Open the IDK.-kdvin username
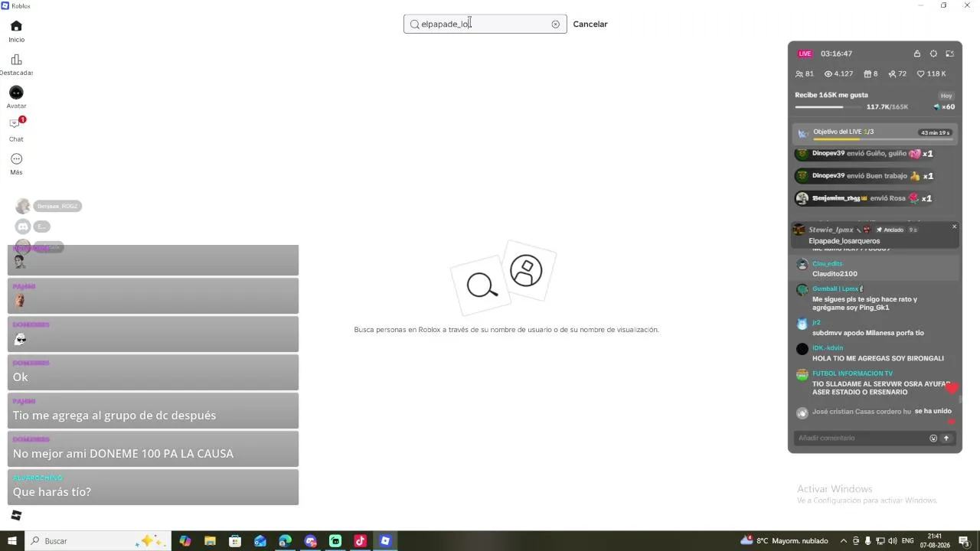980x551 pixels. [x=828, y=348]
